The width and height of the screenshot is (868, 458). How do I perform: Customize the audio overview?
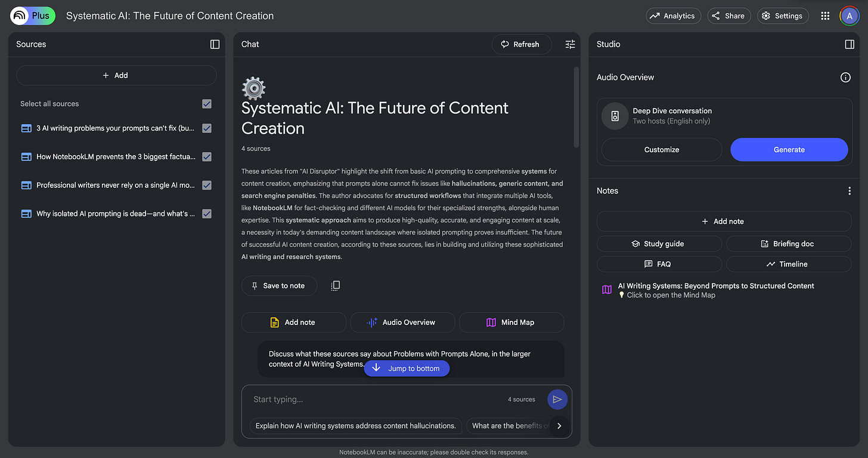pos(662,150)
